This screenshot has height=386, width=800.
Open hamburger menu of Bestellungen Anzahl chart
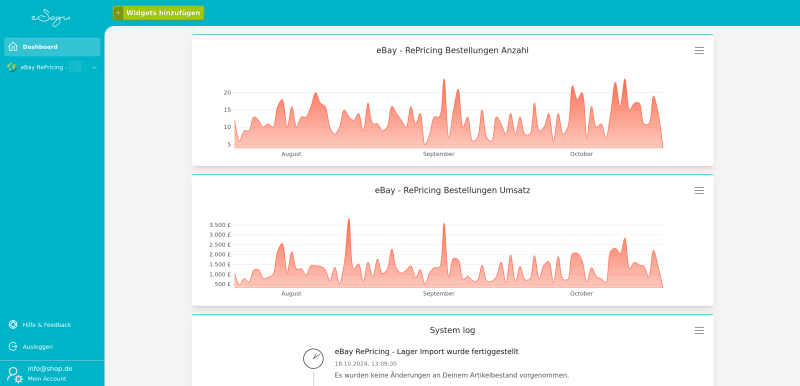point(699,50)
